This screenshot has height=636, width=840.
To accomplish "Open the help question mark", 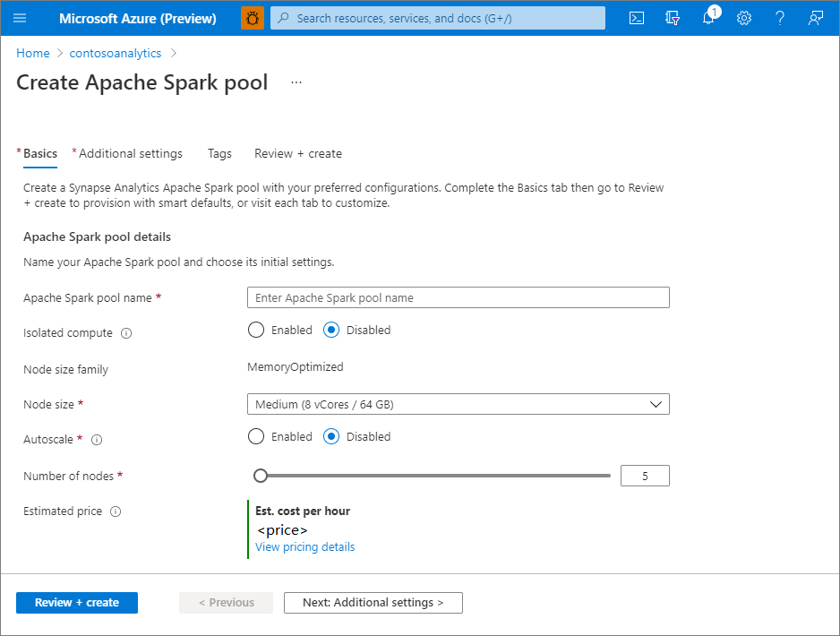I will [780, 18].
